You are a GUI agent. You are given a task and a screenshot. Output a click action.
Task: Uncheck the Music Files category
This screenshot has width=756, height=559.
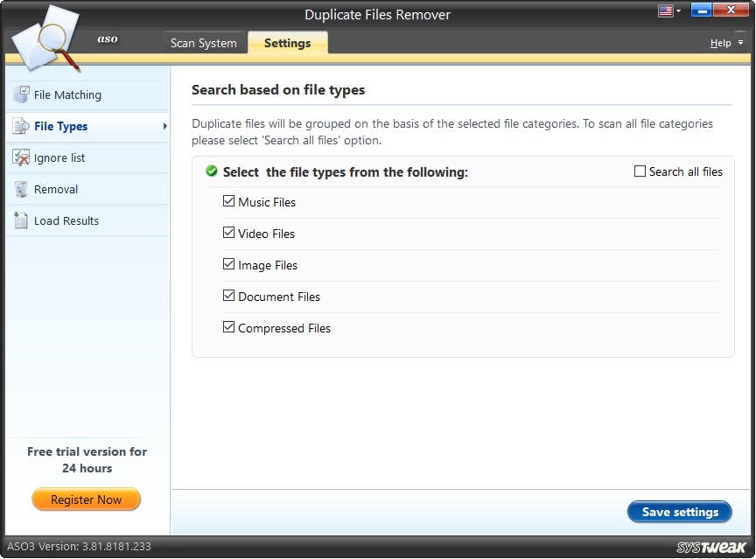[x=229, y=201]
